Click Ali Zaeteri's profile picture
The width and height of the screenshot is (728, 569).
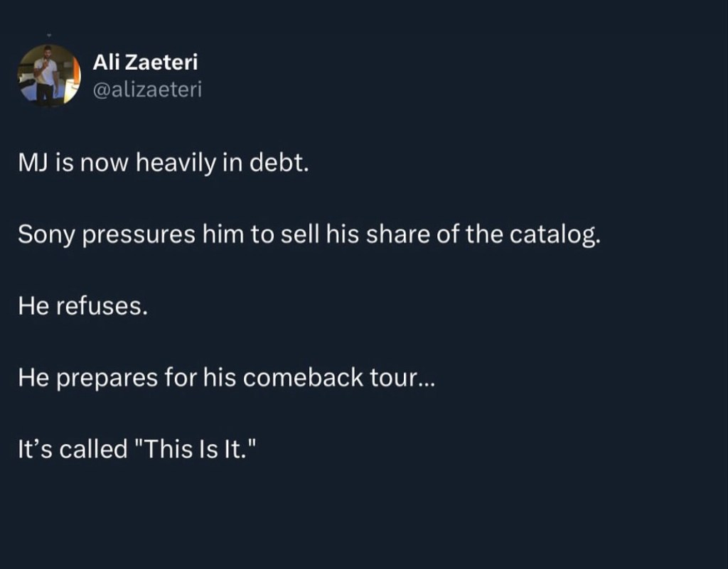tap(49, 75)
